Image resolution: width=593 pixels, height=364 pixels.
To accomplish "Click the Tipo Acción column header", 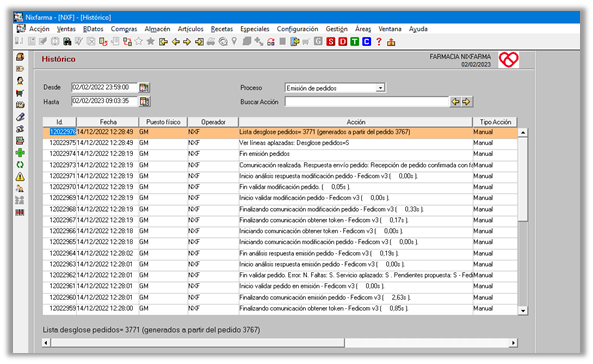I will (495, 122).
